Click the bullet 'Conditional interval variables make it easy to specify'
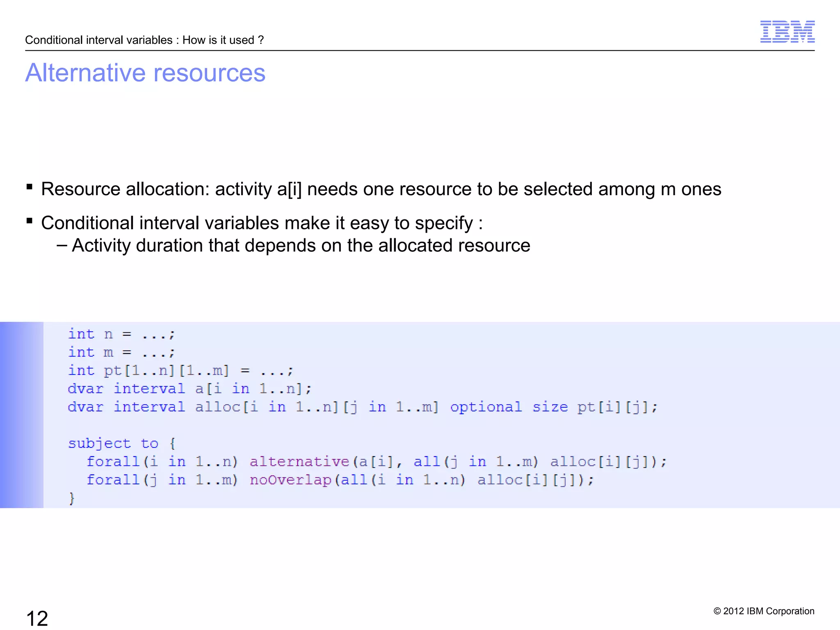 point(262,223)
